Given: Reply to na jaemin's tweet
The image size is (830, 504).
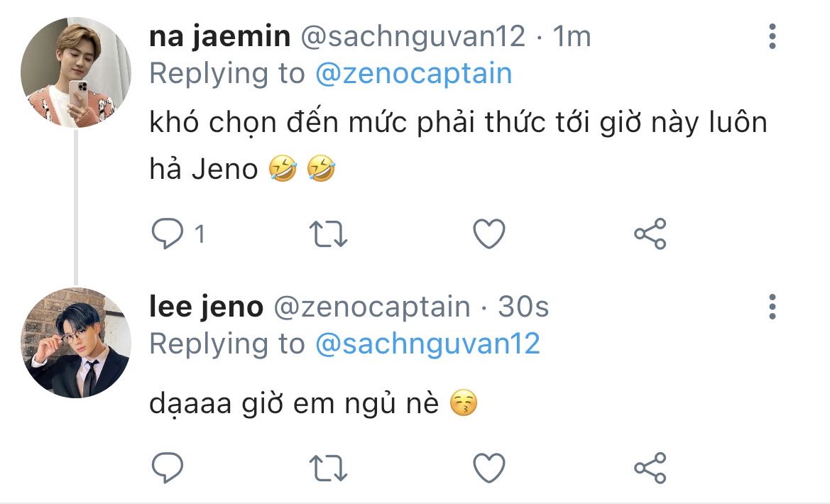Looking at the screenshot, I should click(x=168, y=234).
